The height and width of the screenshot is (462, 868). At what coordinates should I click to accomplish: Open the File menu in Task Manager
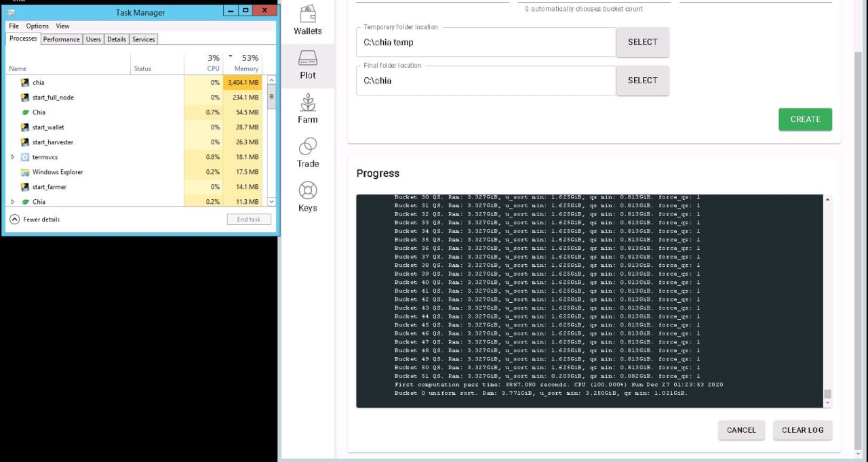coord(14,26)
